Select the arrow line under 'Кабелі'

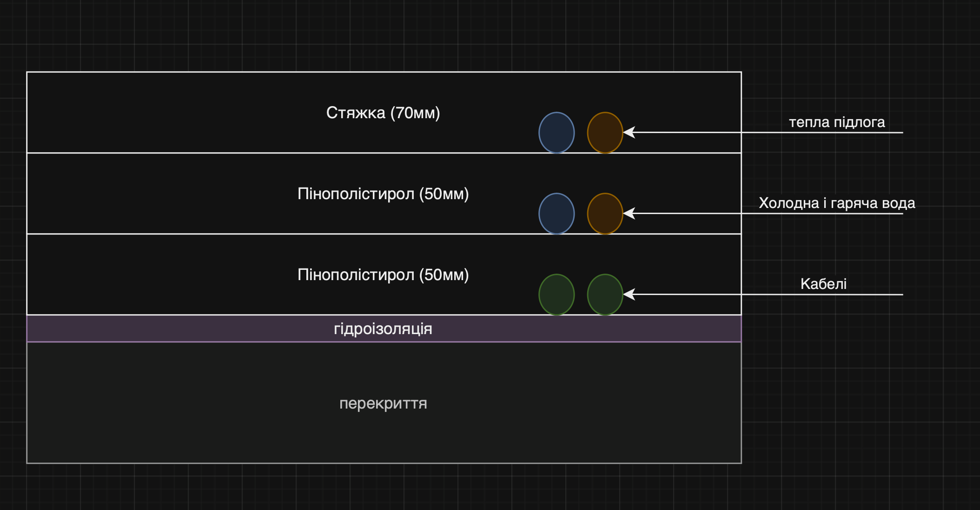tap(767, 295)
